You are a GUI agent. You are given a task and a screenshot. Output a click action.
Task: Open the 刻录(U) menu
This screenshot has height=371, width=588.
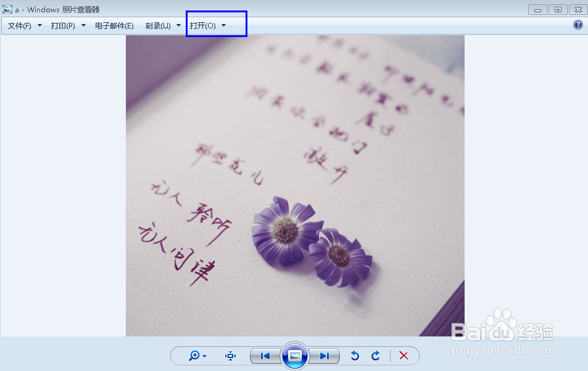point(158,25)
